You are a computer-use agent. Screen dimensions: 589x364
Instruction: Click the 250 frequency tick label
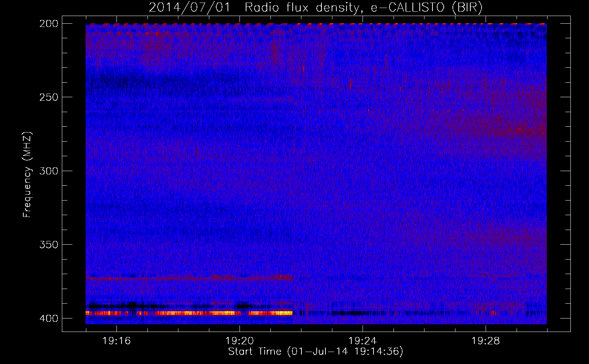(48, 97)
